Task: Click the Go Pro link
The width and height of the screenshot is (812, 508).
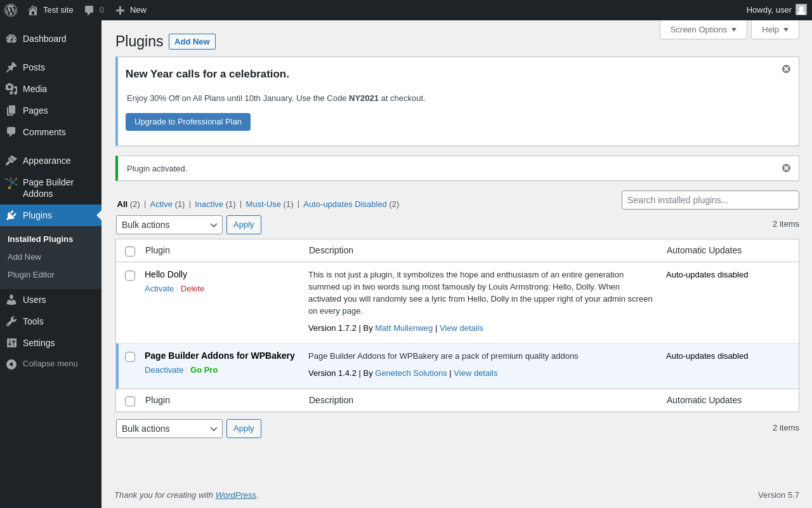Action: (x=204, y=370)
